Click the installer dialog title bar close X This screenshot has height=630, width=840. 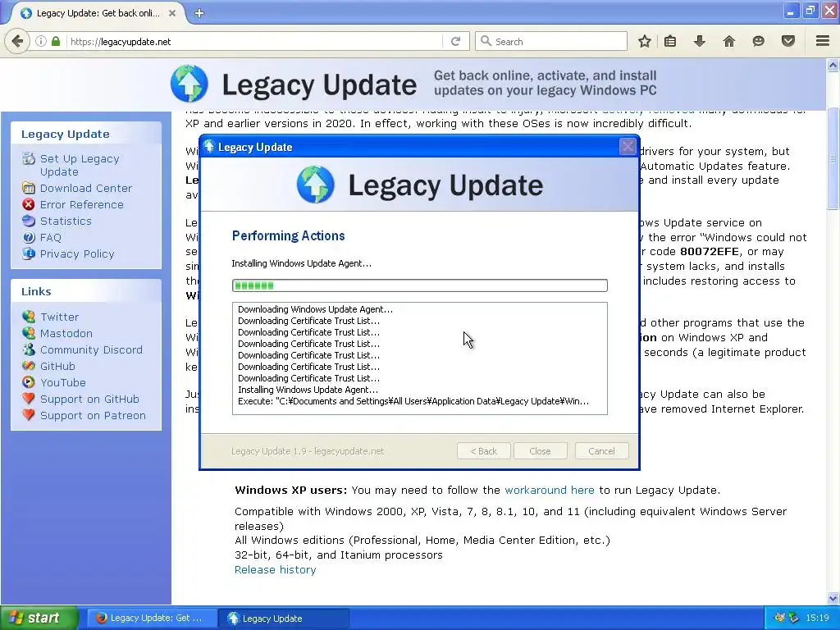point(628,146)
